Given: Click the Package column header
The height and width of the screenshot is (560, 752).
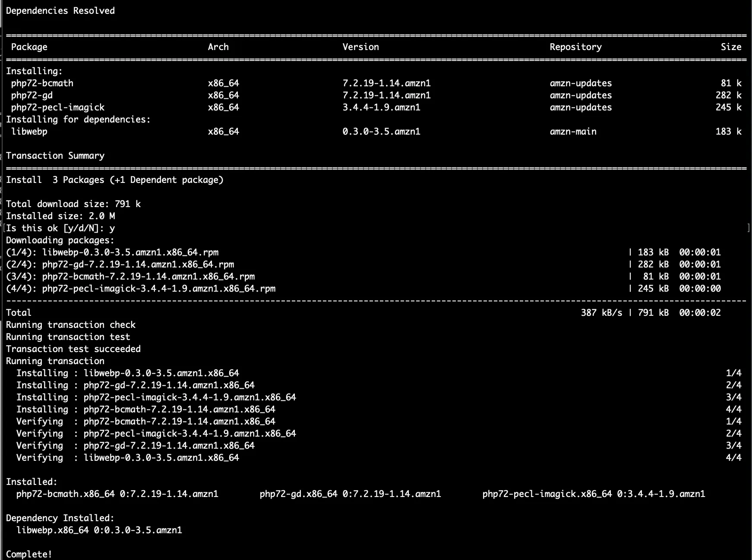Looking at the screenshot, I should [29, 47].
